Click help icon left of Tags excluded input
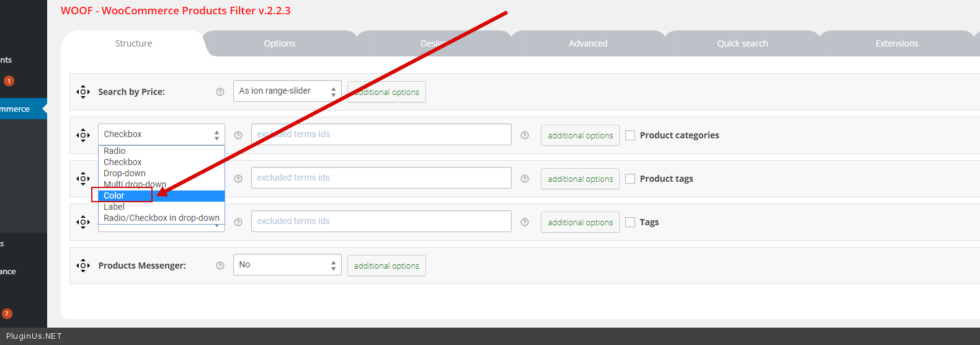The width and height of the screenshot is (980, 345). [238, 222]
